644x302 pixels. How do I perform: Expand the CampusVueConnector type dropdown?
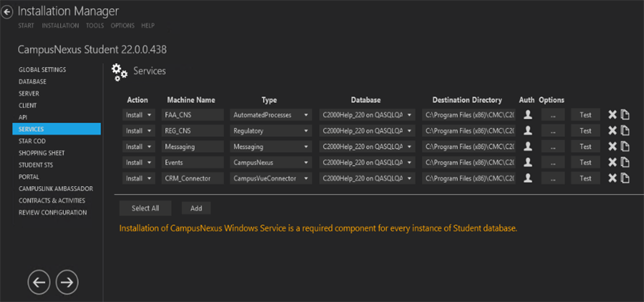click(x=271, y=178)
